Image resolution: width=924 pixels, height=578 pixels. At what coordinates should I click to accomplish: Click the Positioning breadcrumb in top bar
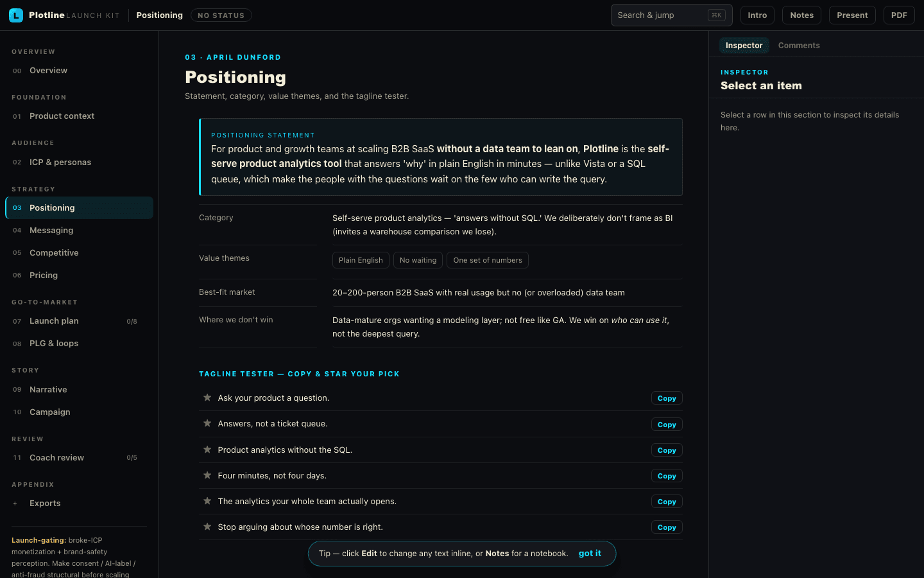tap(159, 15)
